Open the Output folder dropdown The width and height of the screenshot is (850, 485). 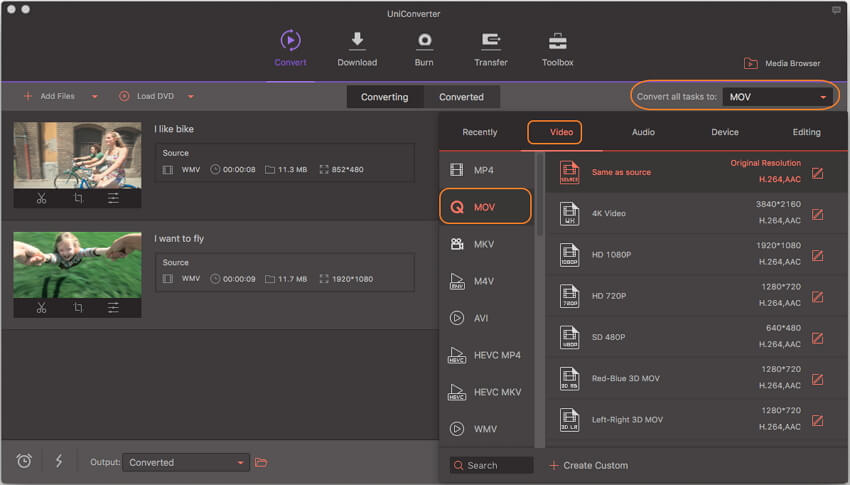[186, 462]
